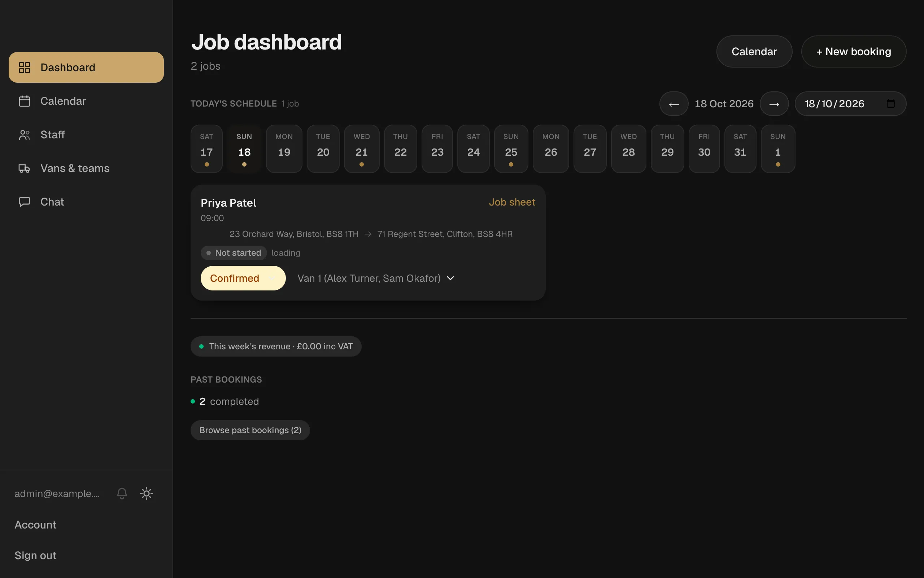Click Not started status badge
Image resolution: width=924 pixels, height=578 pixels.
point(234,253)
